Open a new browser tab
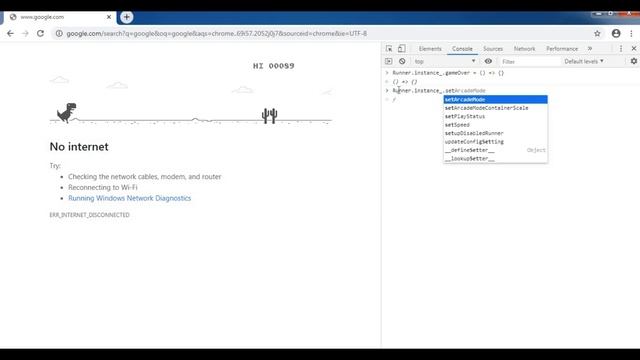Screen dimensions: 640x360 point(127,17)
